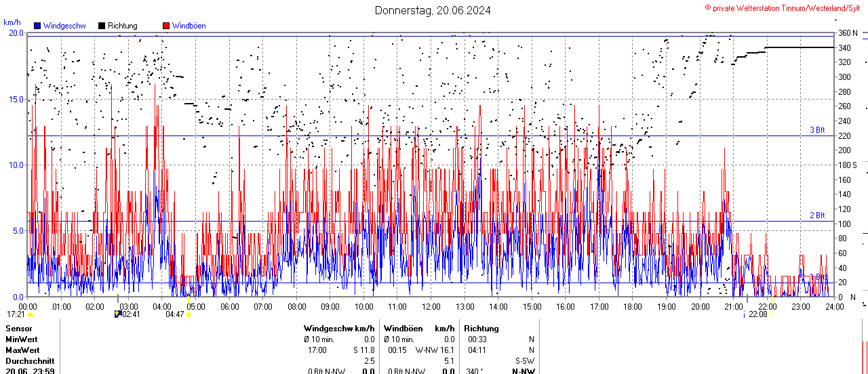This screenshot has height=374, width=868.
Task: Click the 10.0 value on left axis
Action: [x=16, y=165]
